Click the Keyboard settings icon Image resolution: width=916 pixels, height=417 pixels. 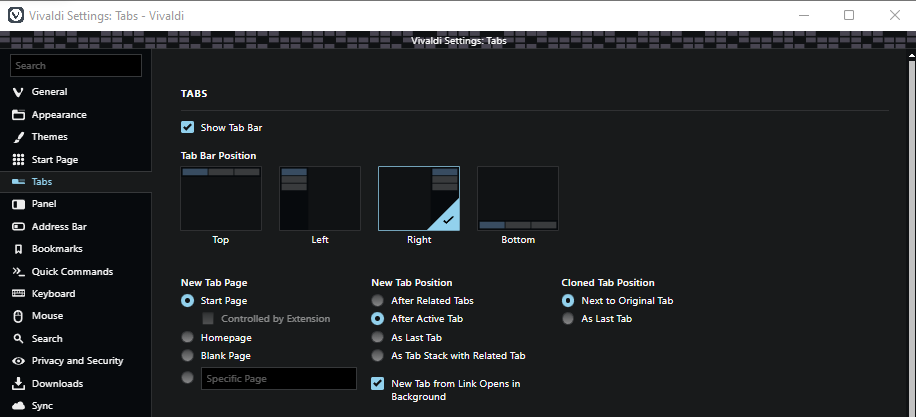pyautogui.click(x=19, y=293)
